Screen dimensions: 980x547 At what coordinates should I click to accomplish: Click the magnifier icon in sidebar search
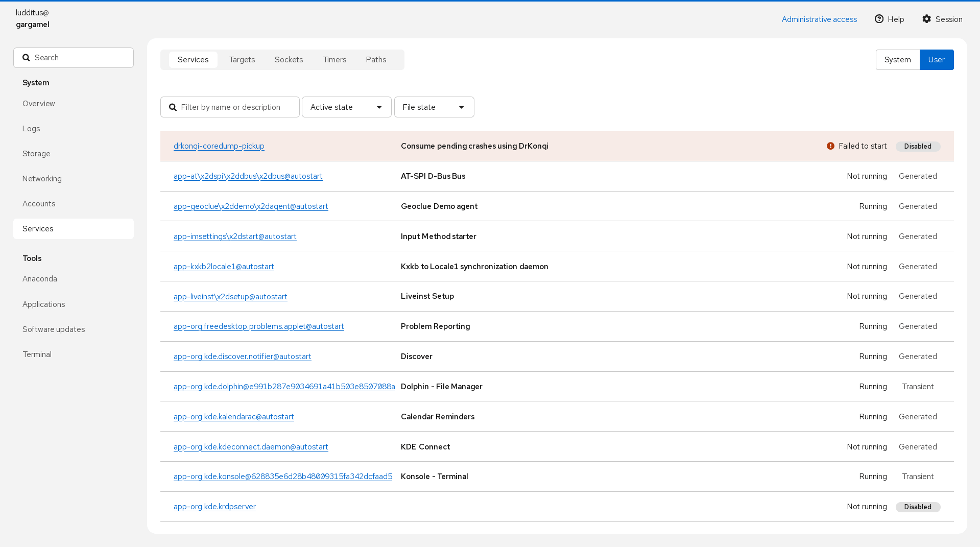coord(26,58)
